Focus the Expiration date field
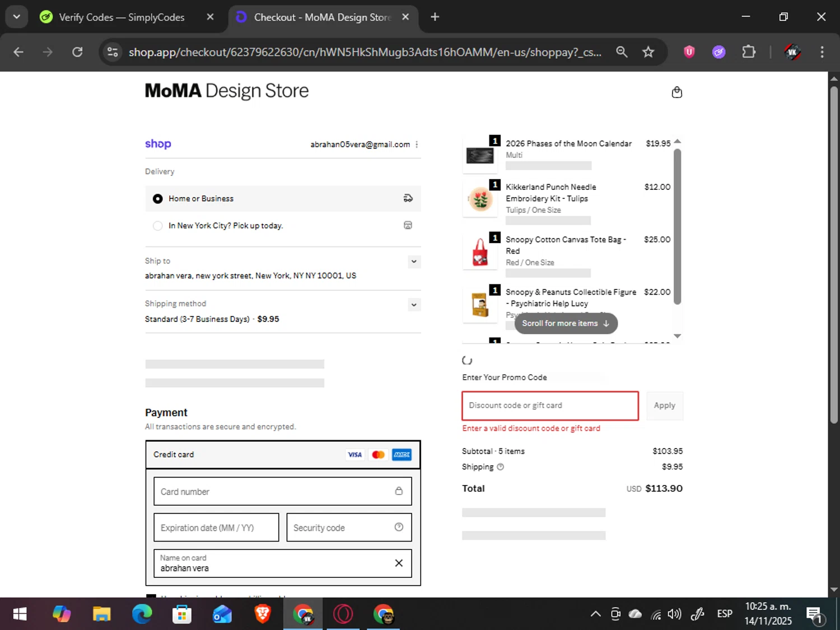 pos(216,528)
